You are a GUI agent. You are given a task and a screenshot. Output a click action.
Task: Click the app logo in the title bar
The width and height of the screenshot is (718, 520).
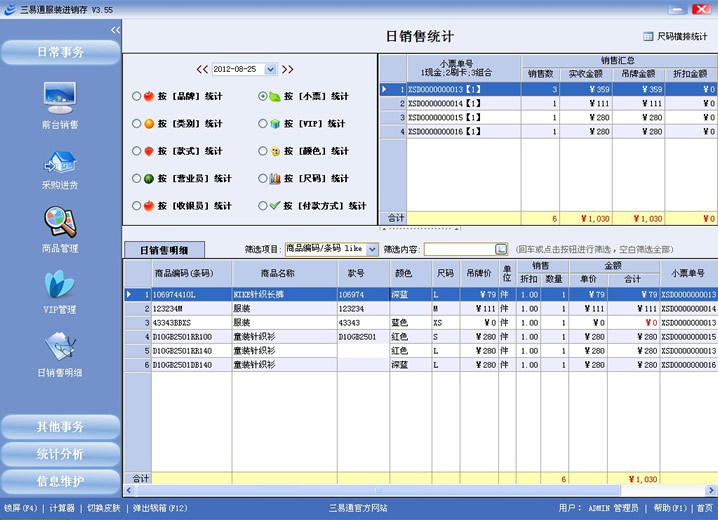point(10,10)
